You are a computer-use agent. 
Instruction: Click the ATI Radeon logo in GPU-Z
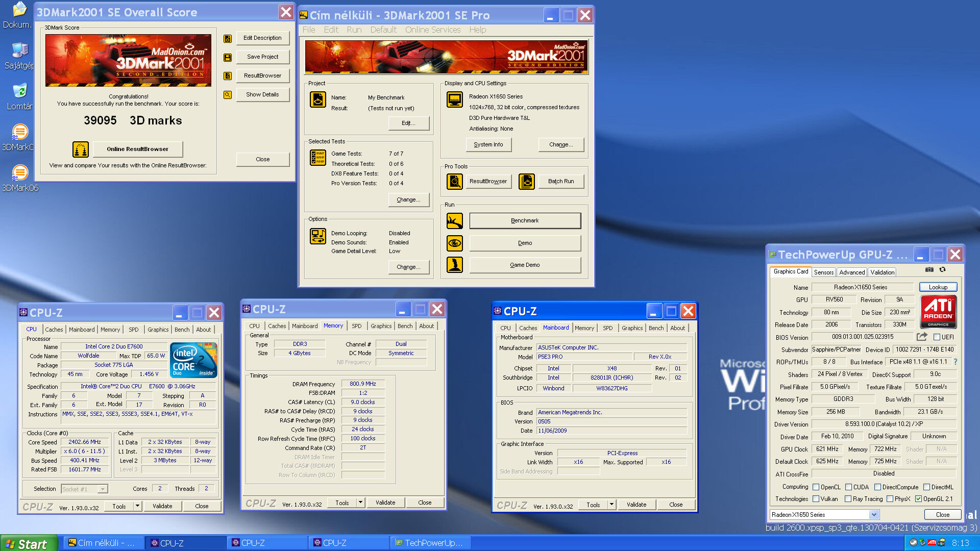tap(938, 312)
